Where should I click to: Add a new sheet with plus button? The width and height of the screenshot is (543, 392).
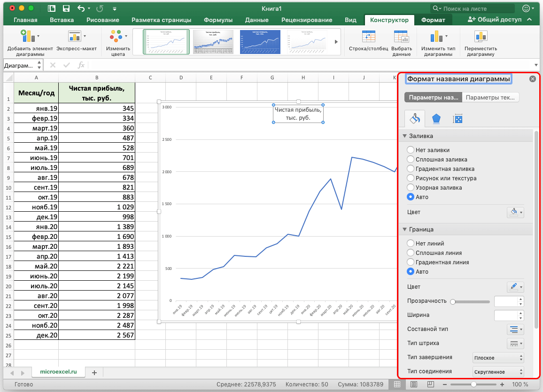click(94, 373)
